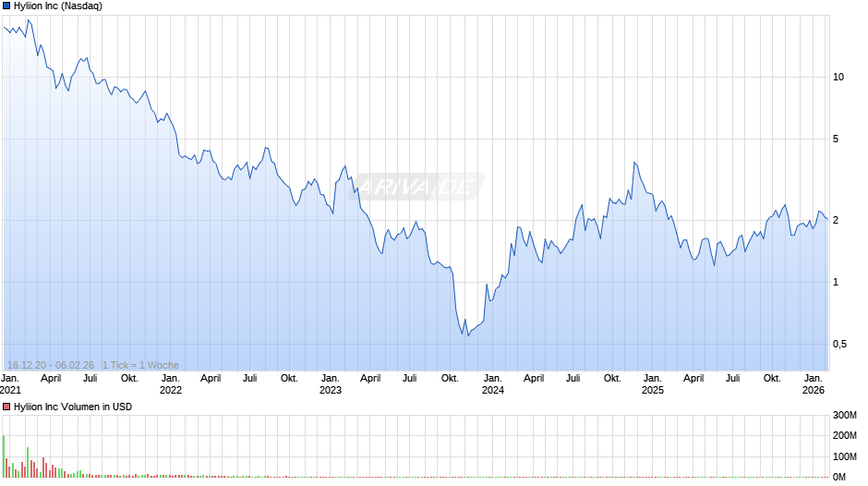Click the 'Jan. 2021' time axis label
This screenshot has height=486, width=868.
[x=10, y=384]
